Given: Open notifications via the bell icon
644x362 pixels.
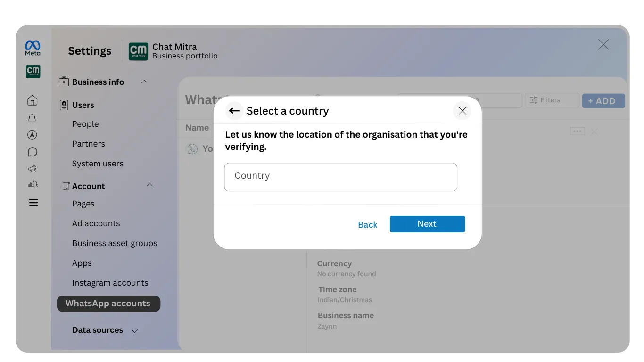Looking at the screenshot, I should pyautogui.click(x=32, y=118).
